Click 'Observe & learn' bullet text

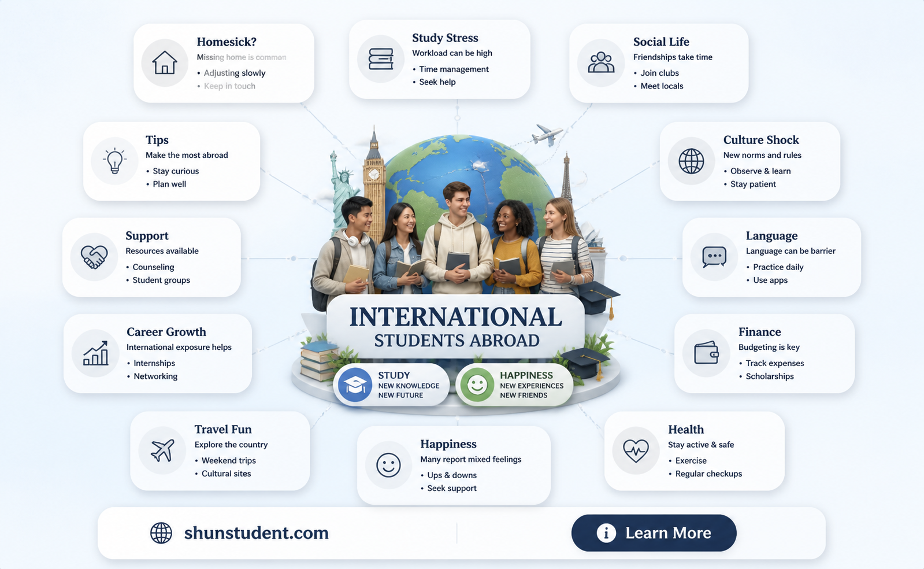click(x=760, y=171)
